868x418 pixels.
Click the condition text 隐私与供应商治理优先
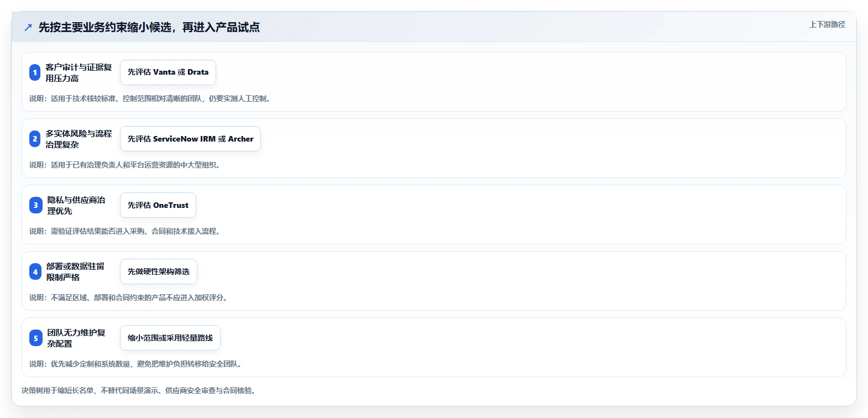(x=76, y=205)
